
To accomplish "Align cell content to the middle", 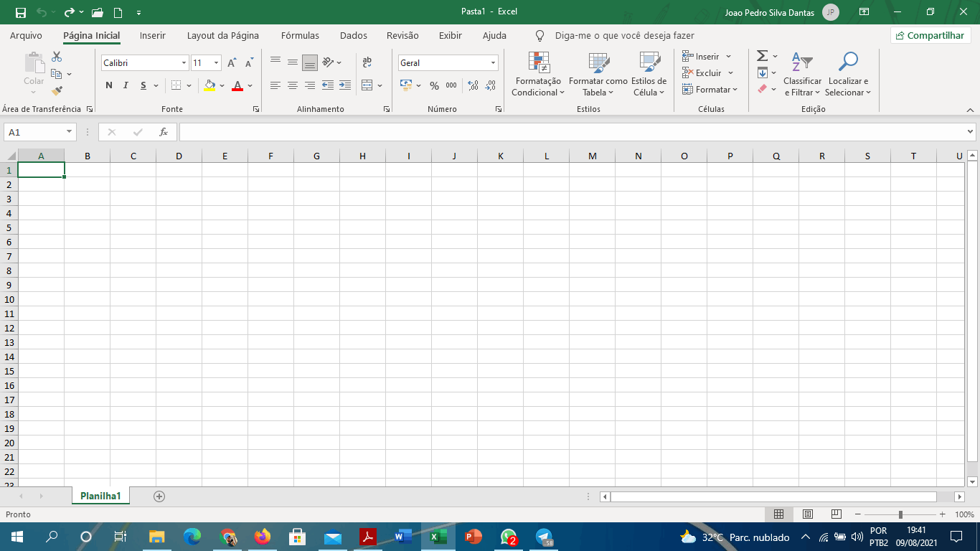I will click(293, 62).
